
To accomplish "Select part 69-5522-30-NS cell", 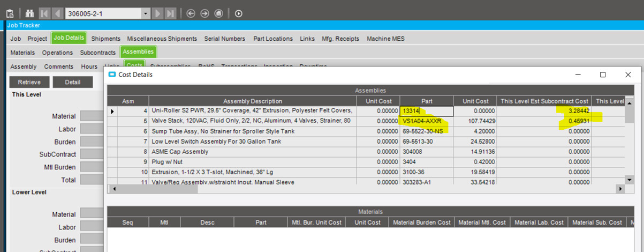I will [427, 131].
